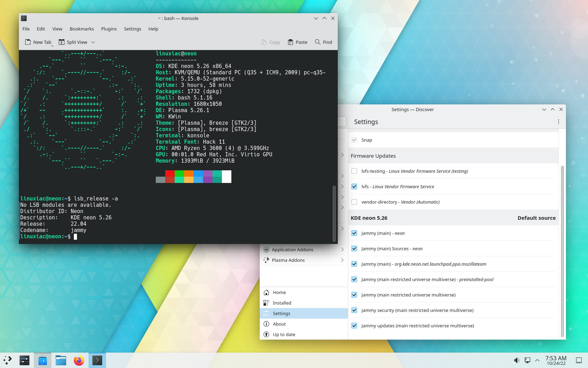Click the Firmware Updates section header
This screenshot has height=368, width=588.
(x=454, y=156)
